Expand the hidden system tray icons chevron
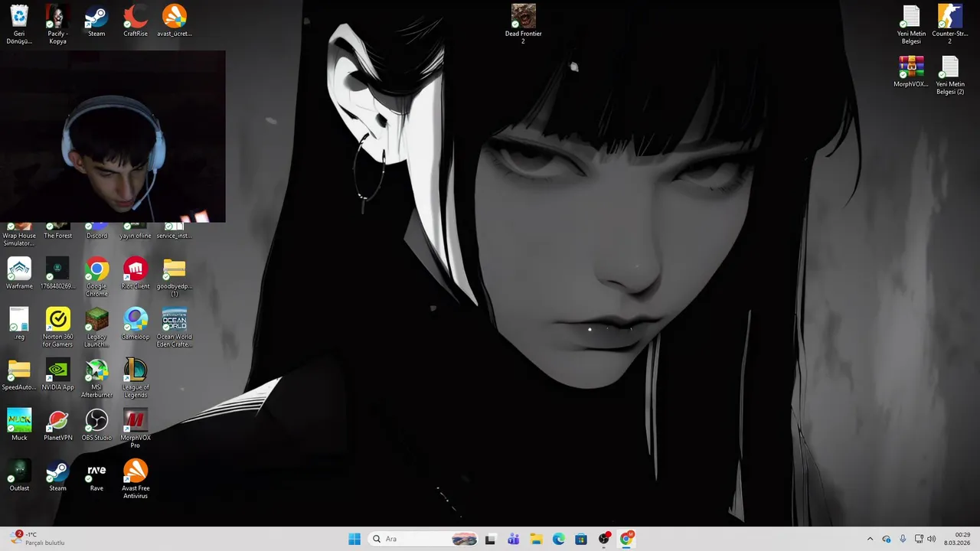This screenshot has height=551, width=980. pyautogui.click(x=870, y=539)
